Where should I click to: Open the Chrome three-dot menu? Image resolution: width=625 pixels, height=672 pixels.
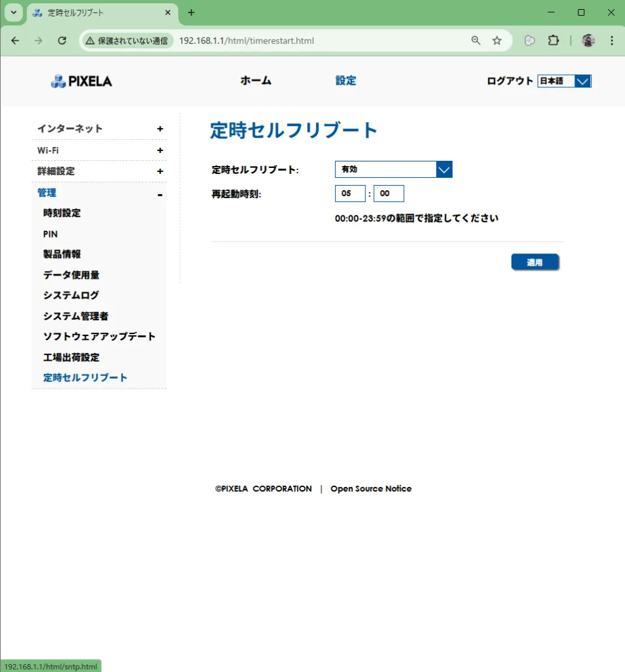[612, 41]
